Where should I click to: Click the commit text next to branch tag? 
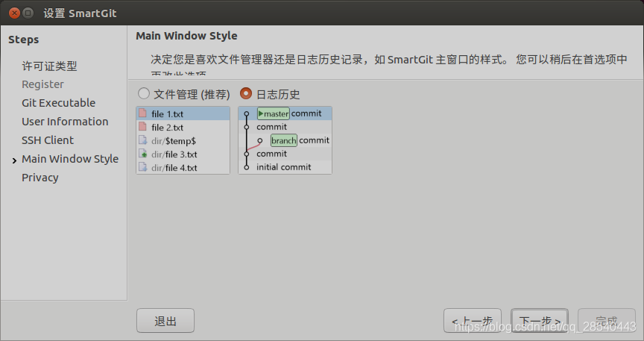pyautogui.click(x=315, y=140)
